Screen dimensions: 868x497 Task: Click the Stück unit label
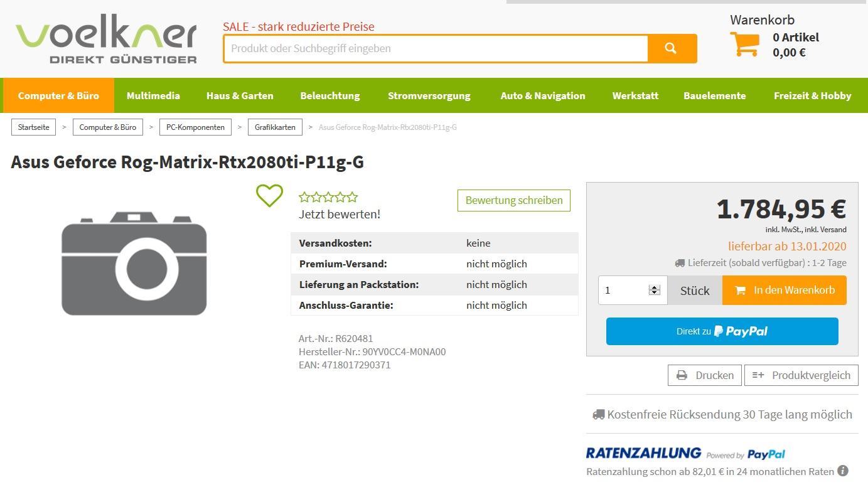point(695,290)
